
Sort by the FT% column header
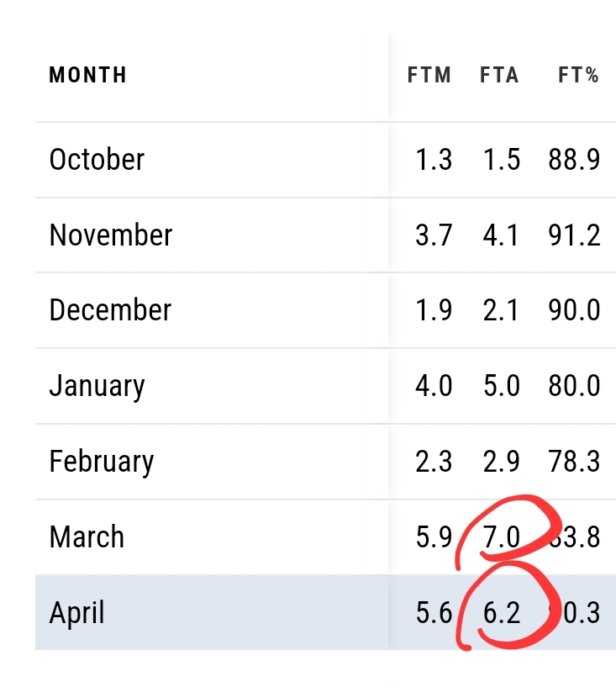578,75
